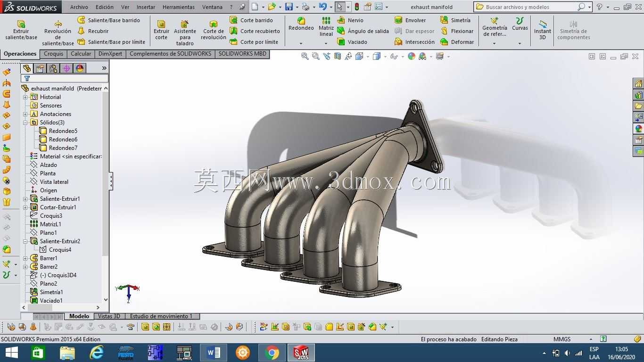This screenshot has width=644, height=362.
Task: Activate Revolución de saliente/base tool
Action: 58,33
